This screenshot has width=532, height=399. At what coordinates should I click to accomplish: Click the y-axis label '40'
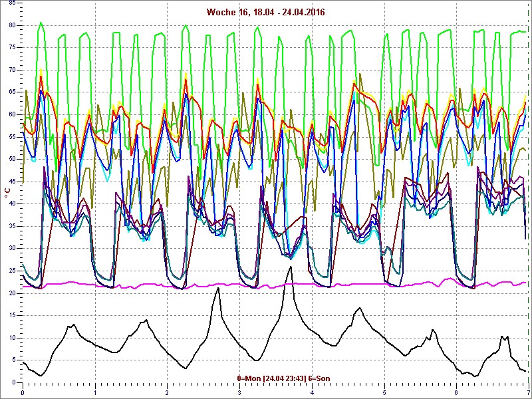click(x=12, y=204)
